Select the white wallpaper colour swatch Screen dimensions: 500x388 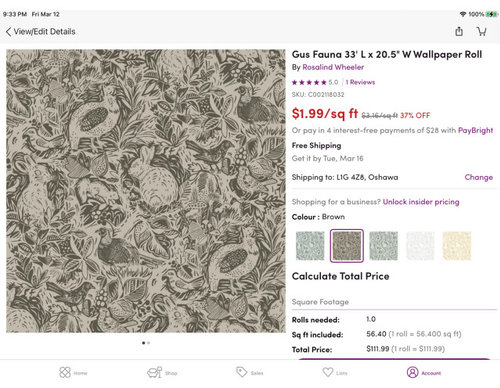(420, 246)
